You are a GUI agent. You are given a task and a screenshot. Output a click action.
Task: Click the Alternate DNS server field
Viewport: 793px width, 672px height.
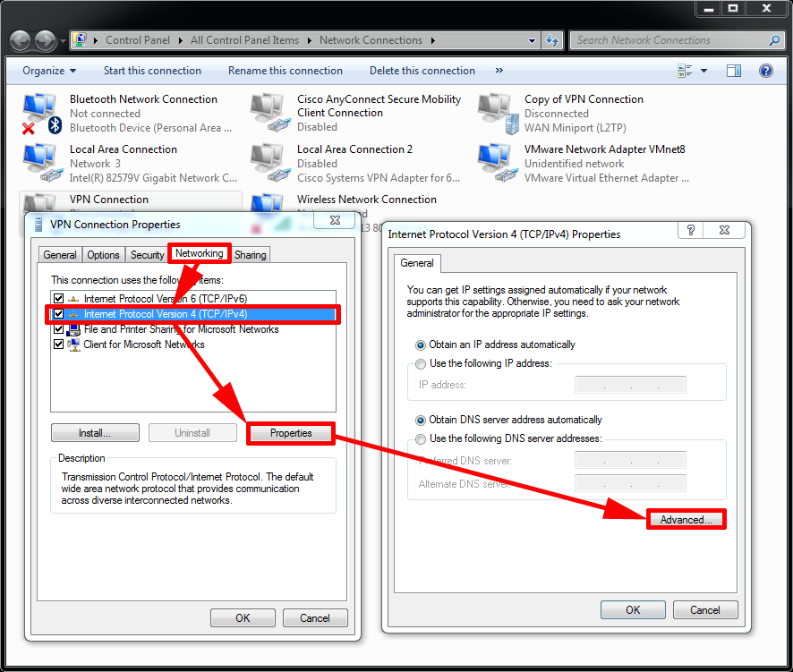pyautogui.click(x=630, y=483)
